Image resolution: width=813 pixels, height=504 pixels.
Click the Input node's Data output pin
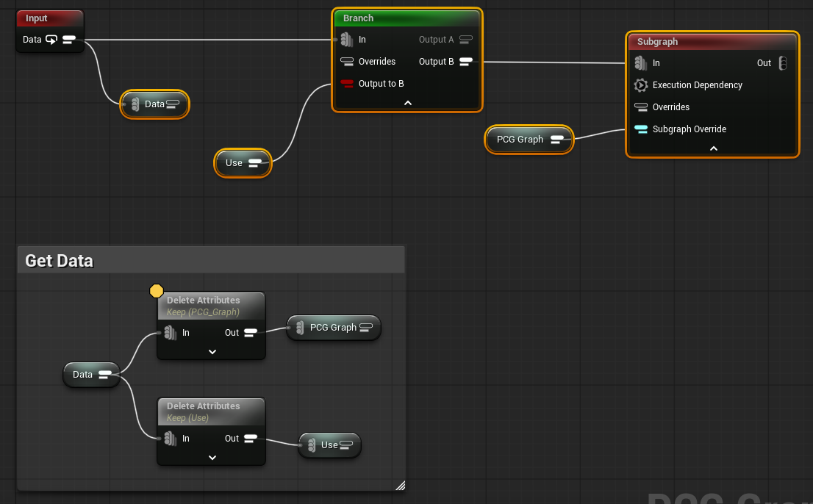pyautogui.click(x=69, y=40)
